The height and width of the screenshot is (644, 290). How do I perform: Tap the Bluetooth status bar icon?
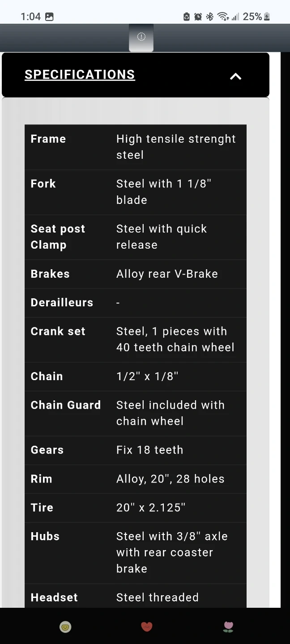point(209,17)
